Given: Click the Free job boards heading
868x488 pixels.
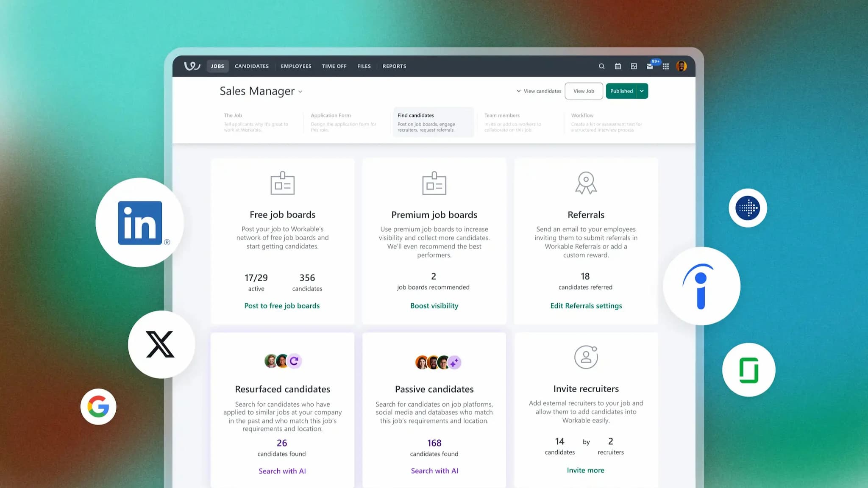Looking at the screenshot, I should click(x=283, y=215).
